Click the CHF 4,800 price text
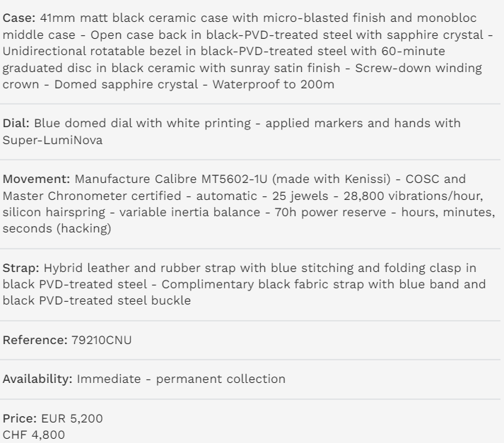 tap(34, 435)
